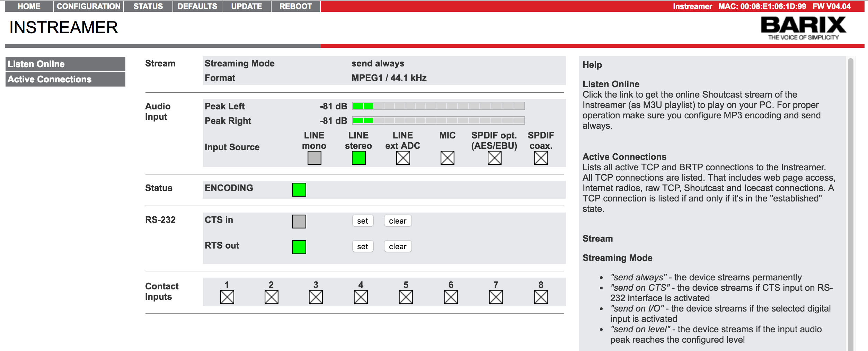This screenshot has height=351, width=868.
Task: Click the LINE ext ADC crossed indicator
Action: [x=403, y=158]
